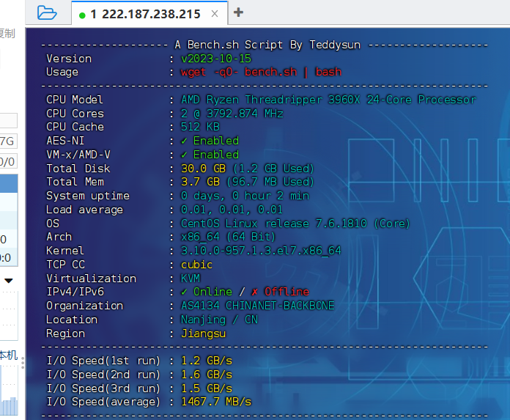Click the organization AS4134 CHINANET-BACKBONE
510x420 pixels.
(x=258, y=306)
